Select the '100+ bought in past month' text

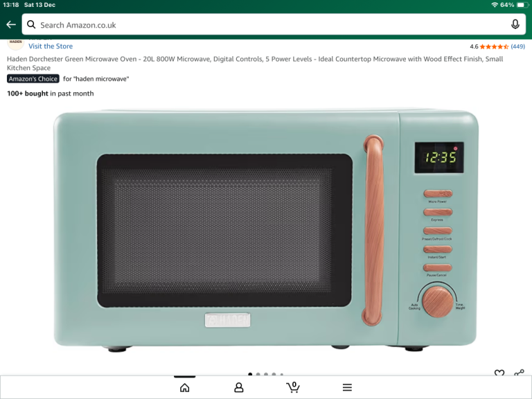click(50, 94)
